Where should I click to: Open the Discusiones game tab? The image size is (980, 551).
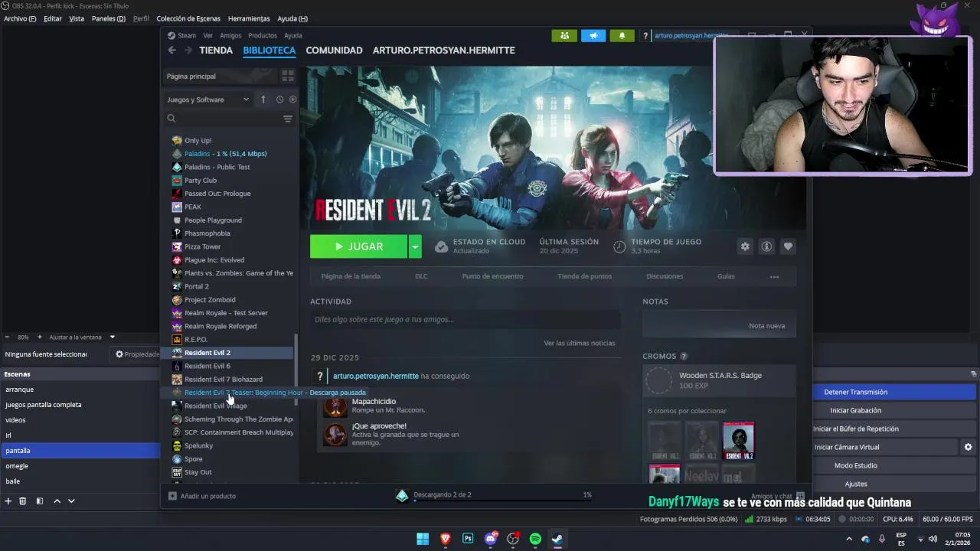(665, 276)
